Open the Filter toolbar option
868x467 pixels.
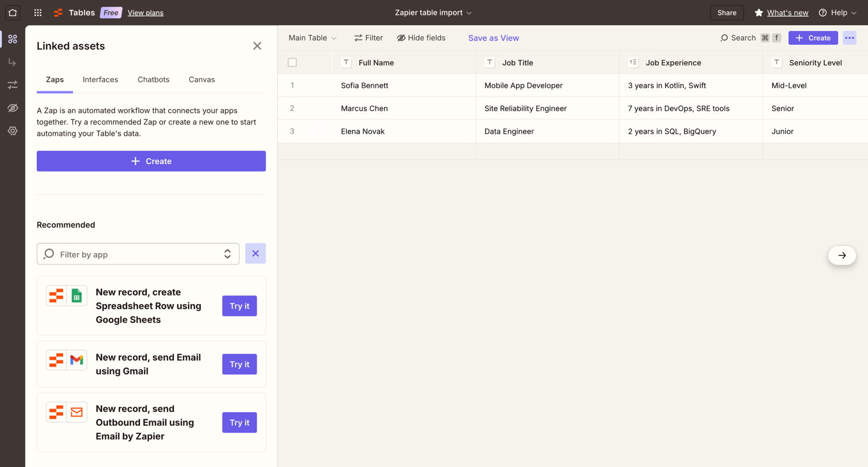coord(369,38)
